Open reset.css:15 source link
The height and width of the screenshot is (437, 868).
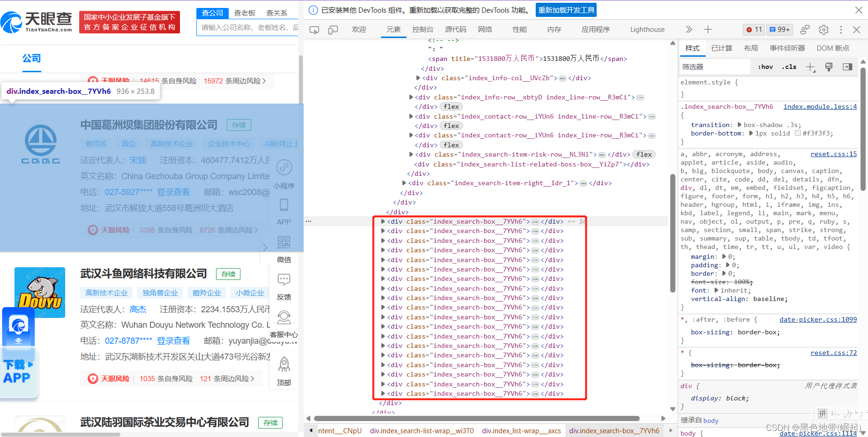coord(834,154)
